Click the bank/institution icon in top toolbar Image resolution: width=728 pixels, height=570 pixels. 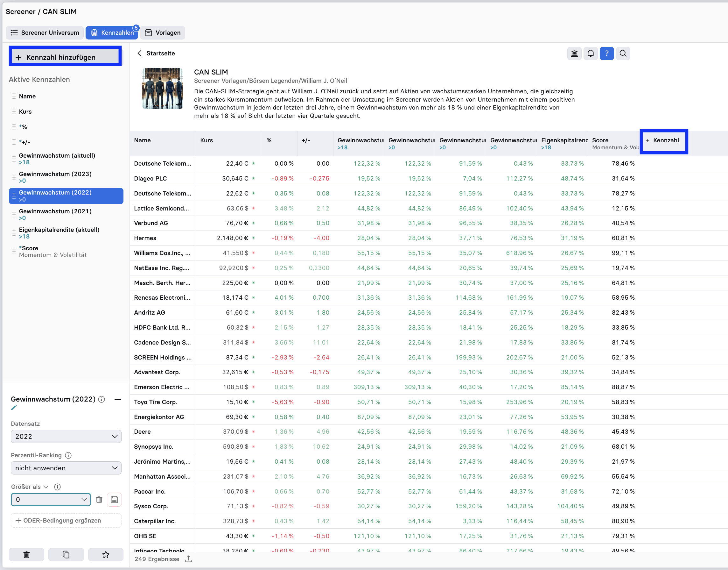coord(574,53)
